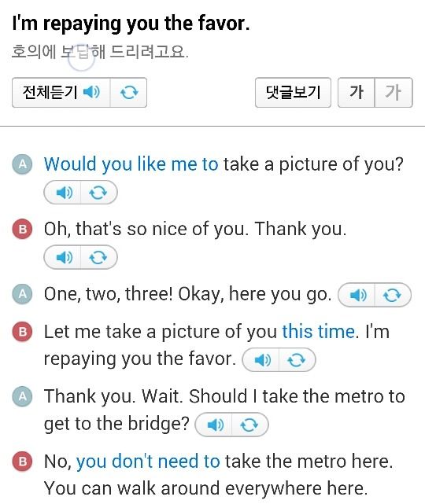This screenshot has width=425, height=504.
Task: Repeat the "Should I take the metro" line
Action: (x=250, y=425)
